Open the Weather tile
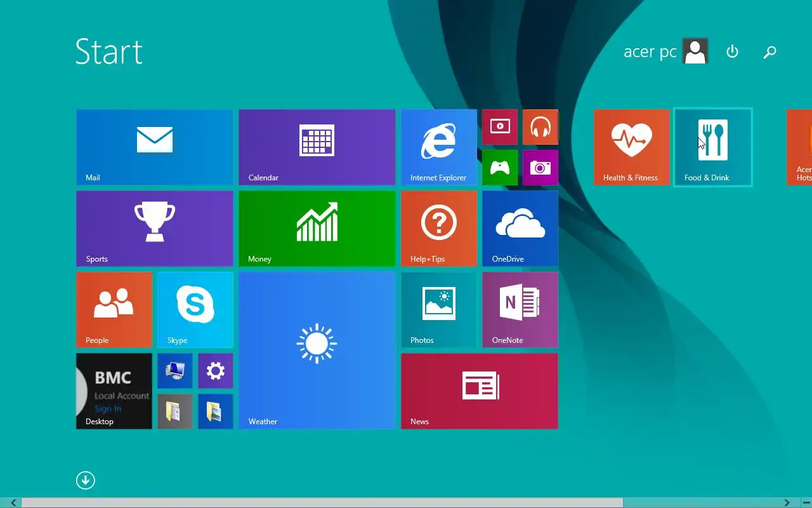The image size is (812, 508). 317,351
